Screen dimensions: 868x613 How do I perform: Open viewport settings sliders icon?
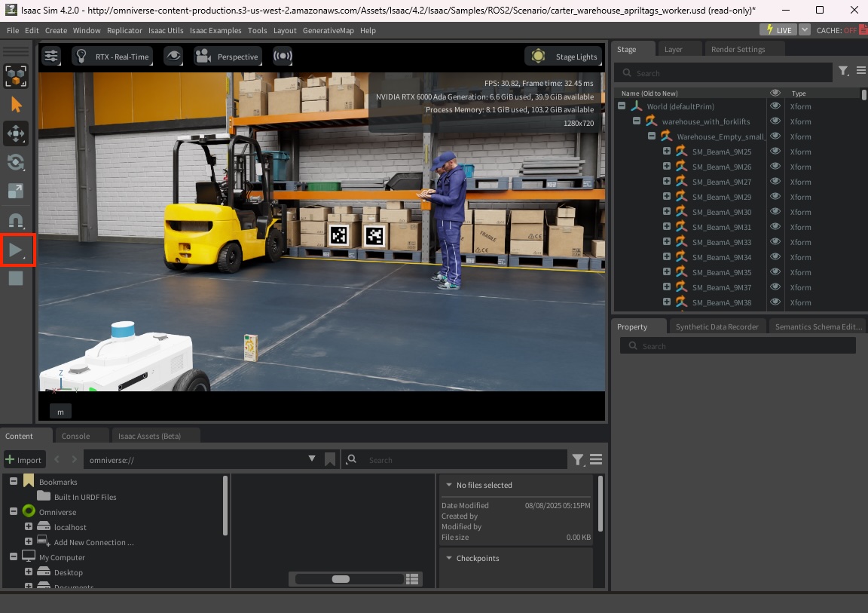[x=51, y=56]
